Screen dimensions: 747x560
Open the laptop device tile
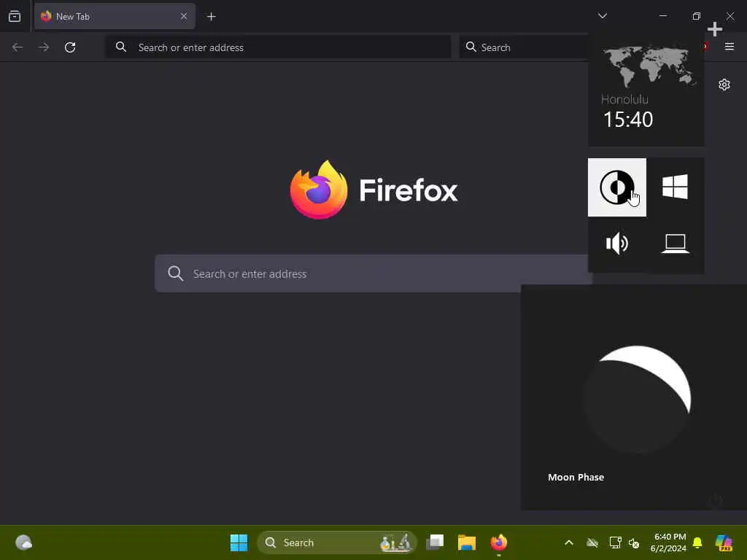(675, 244)
